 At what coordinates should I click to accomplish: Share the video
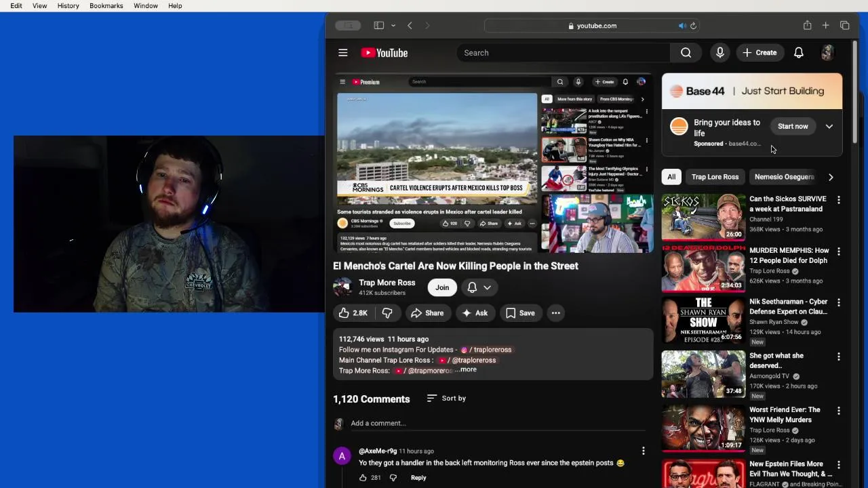(427, 313)
